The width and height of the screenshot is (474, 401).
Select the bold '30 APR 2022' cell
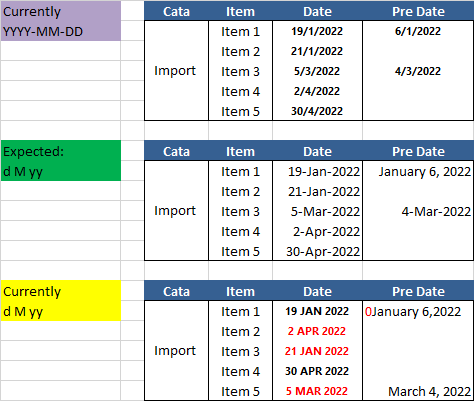pyautogui.click(x=317, y=371)
